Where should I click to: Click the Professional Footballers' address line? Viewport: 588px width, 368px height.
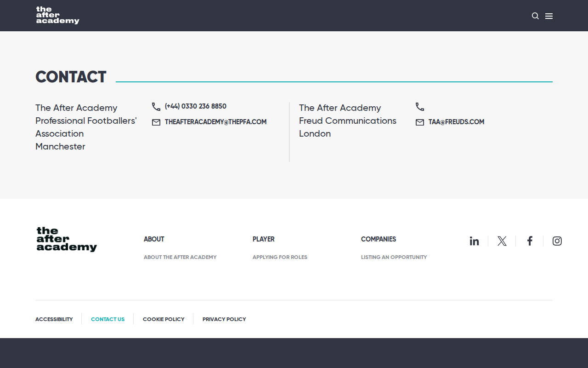click(x=86, y=121)
